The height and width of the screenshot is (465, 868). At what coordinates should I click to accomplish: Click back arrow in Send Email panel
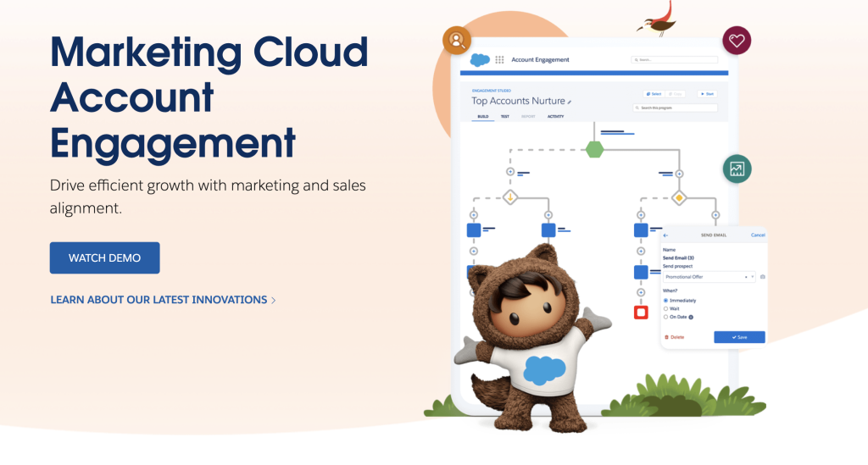coord(666,235)
